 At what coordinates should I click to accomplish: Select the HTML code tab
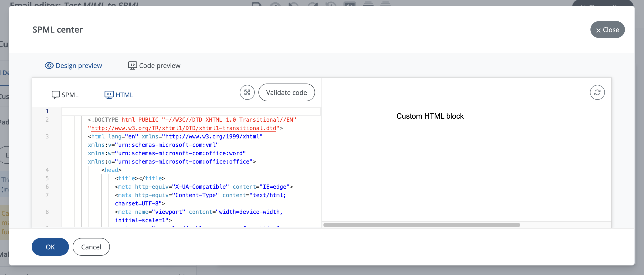point(119,95)
